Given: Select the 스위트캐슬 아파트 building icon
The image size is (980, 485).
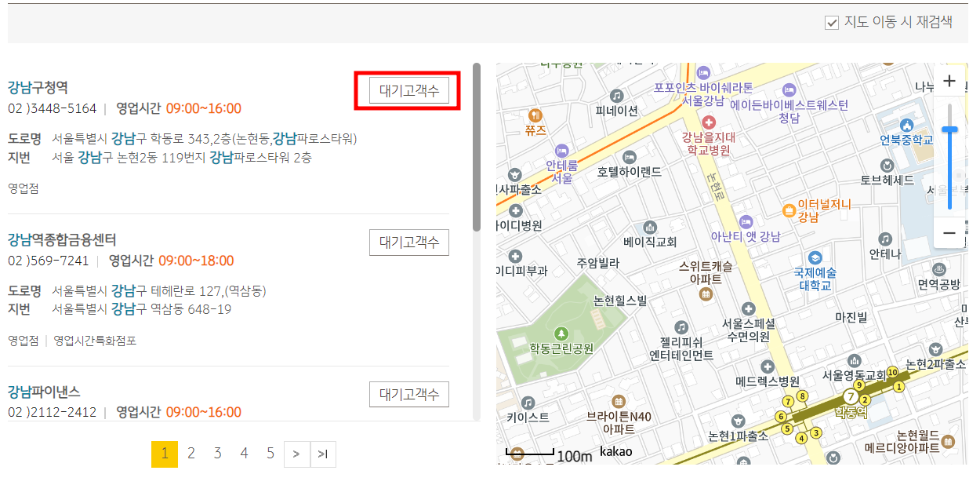Looking at the screenshot, I should click(x=706, y=294).
